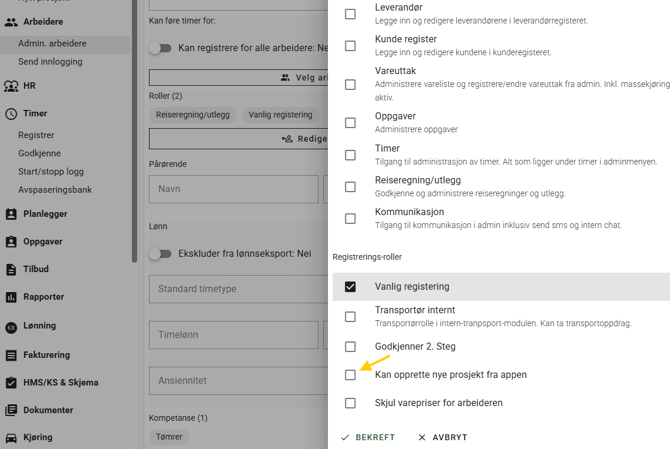Select Start/stopp logg in sidebar
The width and height of the screenshot is (670, 449).
[x=51, y=172]
